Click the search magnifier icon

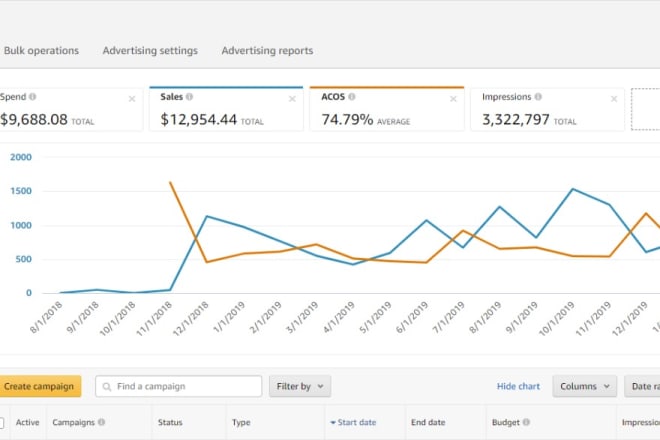pos(107,387)
